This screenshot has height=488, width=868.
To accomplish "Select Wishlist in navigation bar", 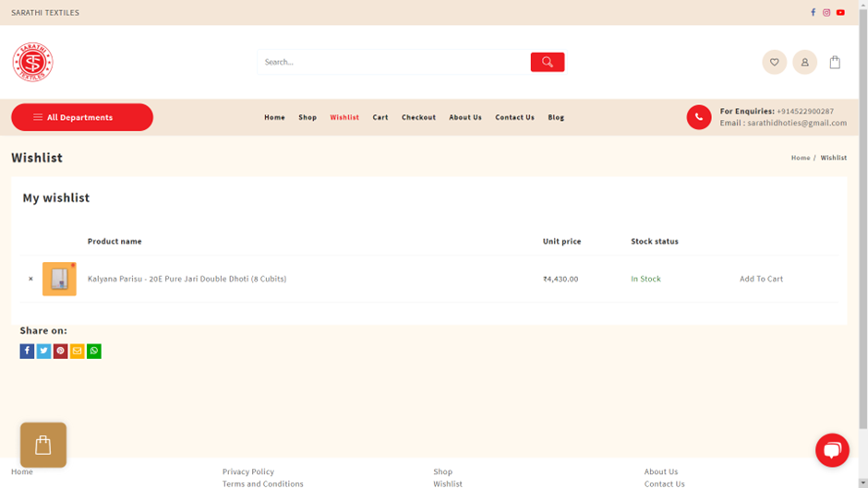I will (x=344, y=117).
